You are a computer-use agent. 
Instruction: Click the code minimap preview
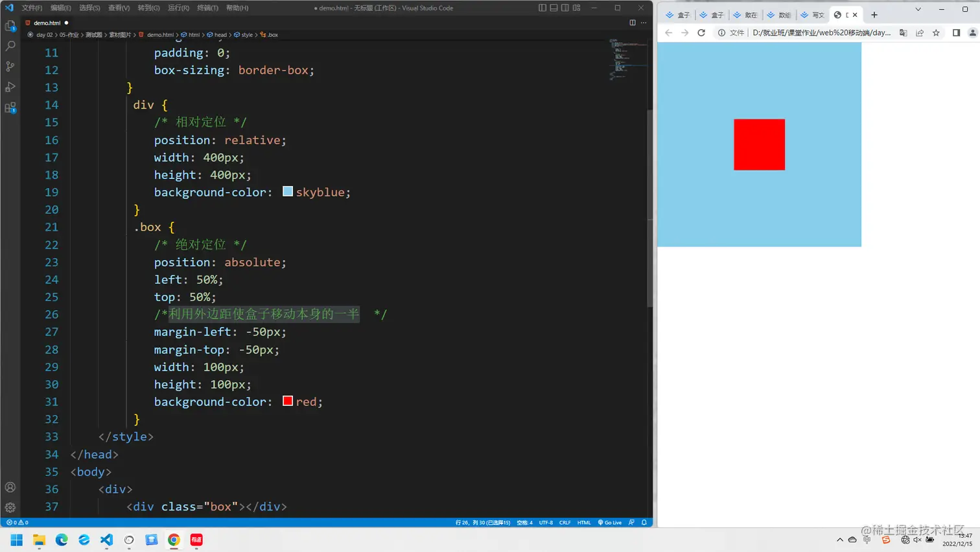pyautogui.click(x=627, y=60)
